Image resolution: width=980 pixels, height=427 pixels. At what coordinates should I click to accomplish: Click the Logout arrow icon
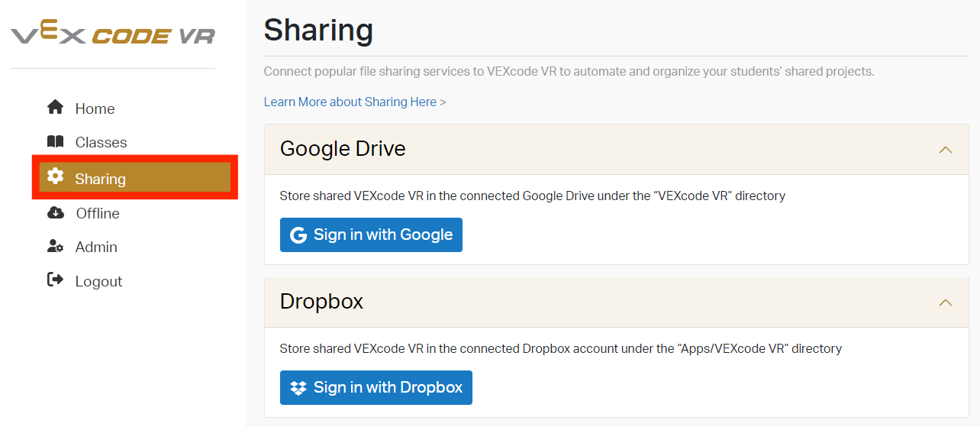click(55, 280)
